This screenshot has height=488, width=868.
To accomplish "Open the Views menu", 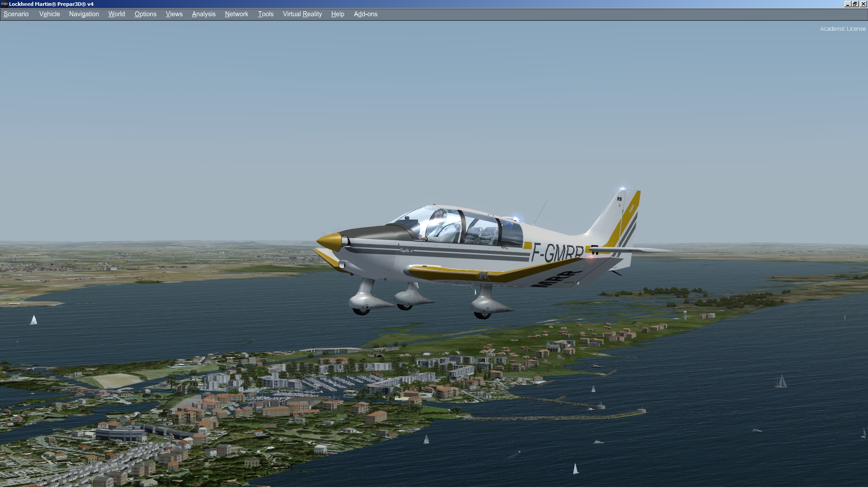I will [175, 14].
